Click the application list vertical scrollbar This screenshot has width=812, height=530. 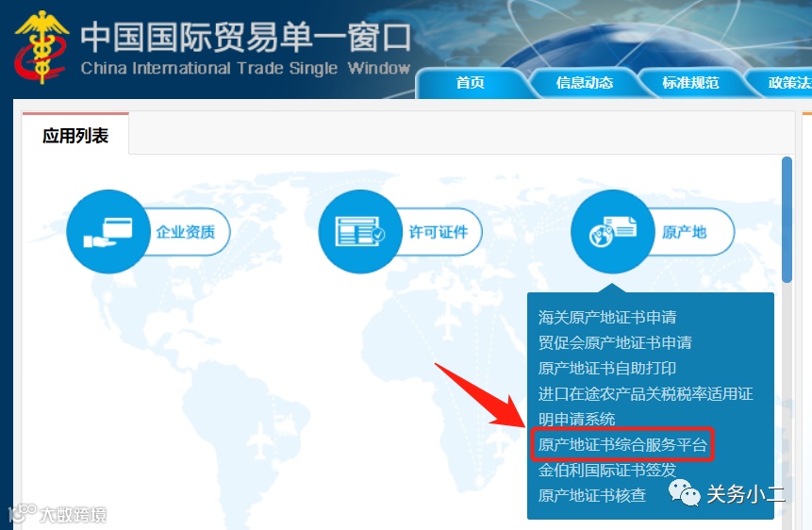click(787, 220)
